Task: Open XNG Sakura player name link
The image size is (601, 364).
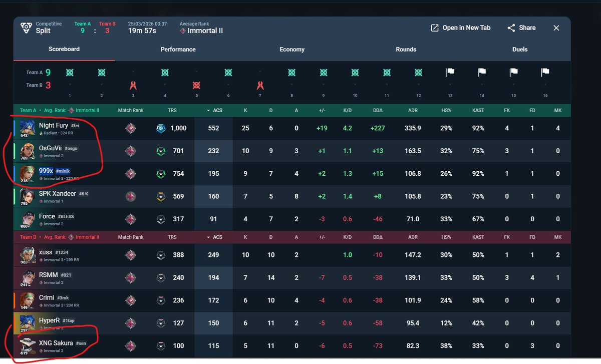Action: coord(56,343)
